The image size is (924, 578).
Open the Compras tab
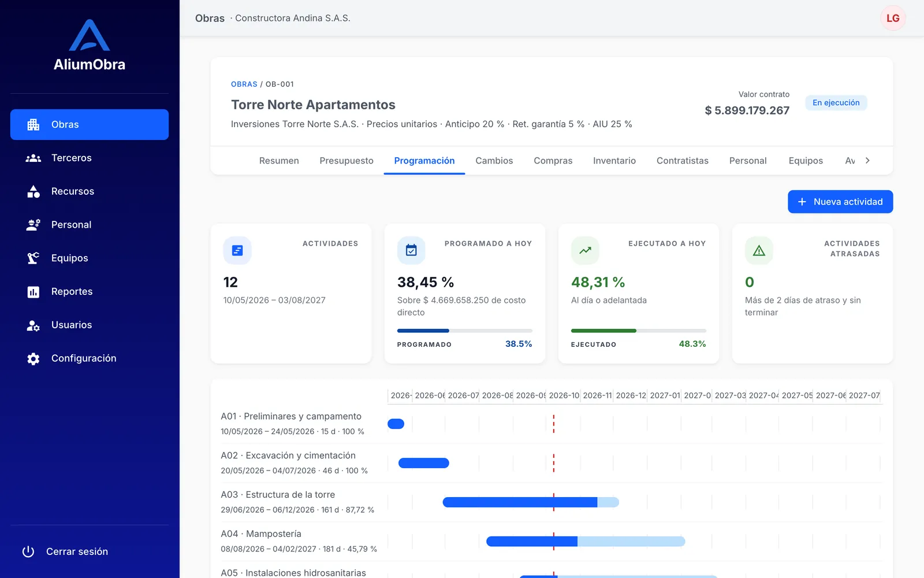[553, 161]
